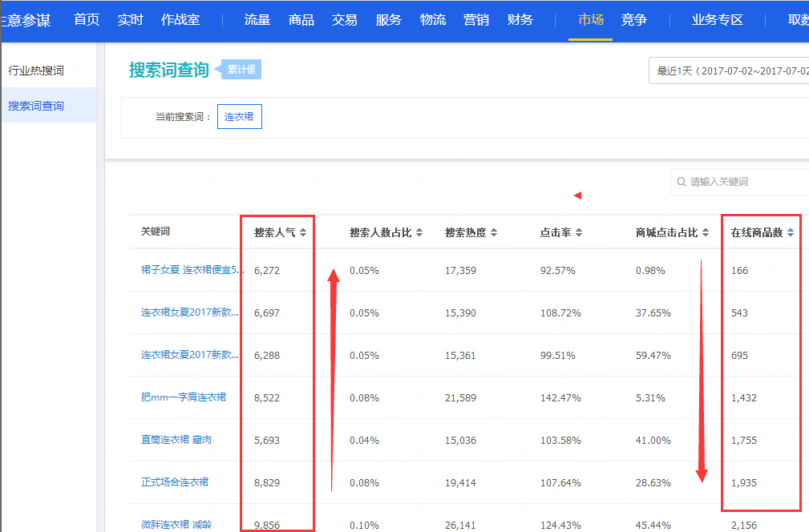809x532 pixels.
Task: Select 行业热搜词 in the sidebar
Action: pyautogui.click(x=36, y=71)
